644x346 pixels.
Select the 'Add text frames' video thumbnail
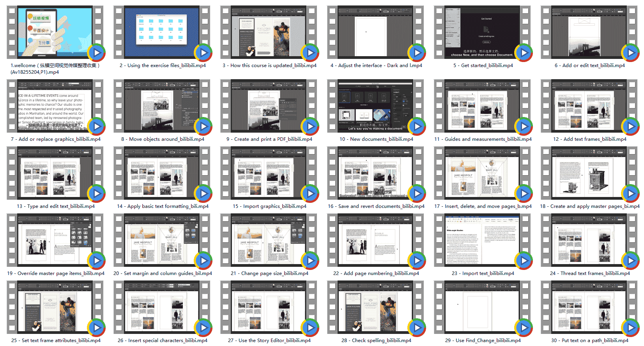[x=589, y=106]
